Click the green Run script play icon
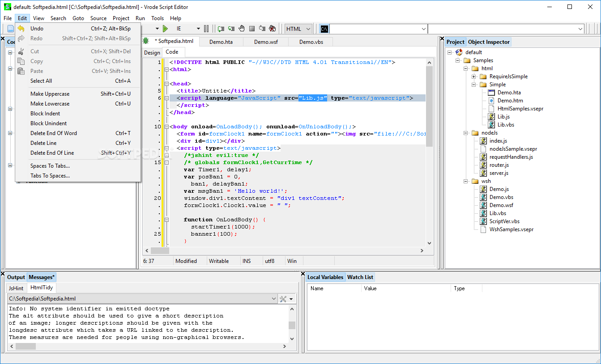 165,29
